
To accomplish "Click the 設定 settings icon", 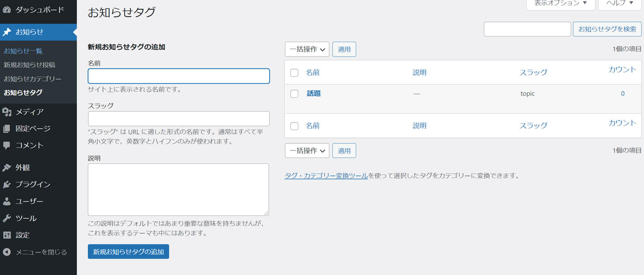I will pos(7,235).
